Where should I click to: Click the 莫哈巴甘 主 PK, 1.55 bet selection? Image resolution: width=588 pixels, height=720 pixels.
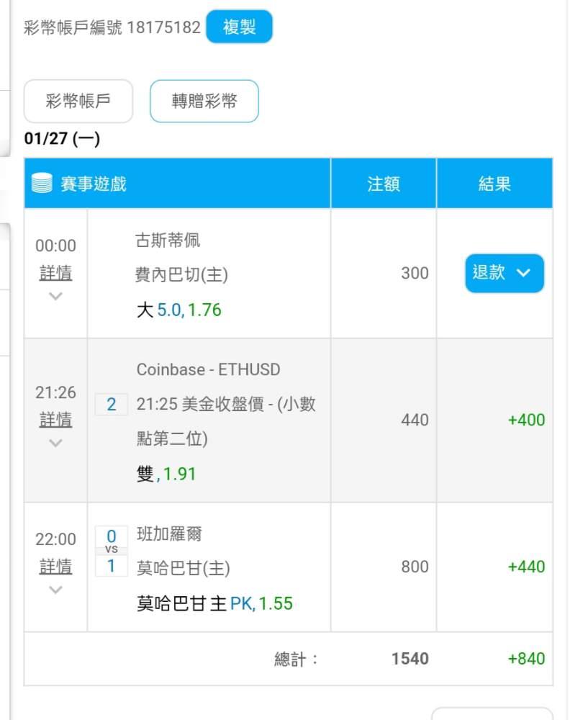pos(214,603)
